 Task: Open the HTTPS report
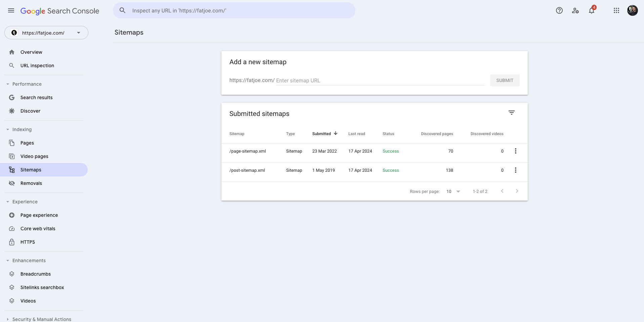pos(27,242)
